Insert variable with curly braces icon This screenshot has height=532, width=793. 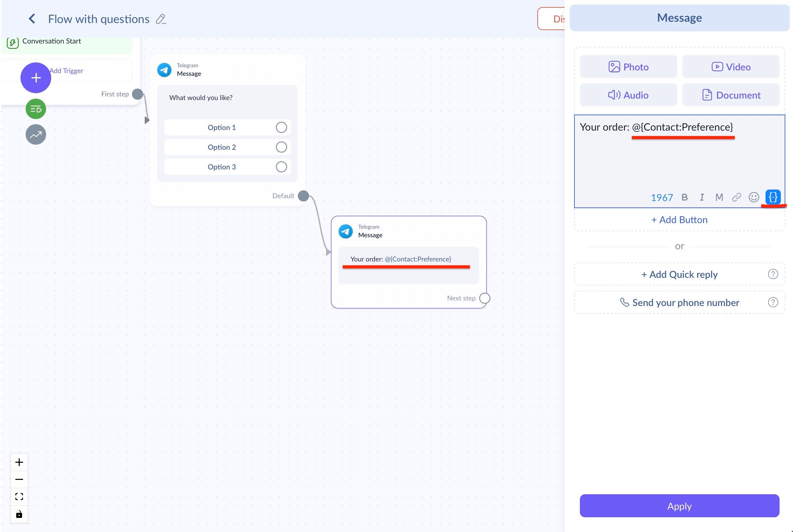[x=773, y=197]
